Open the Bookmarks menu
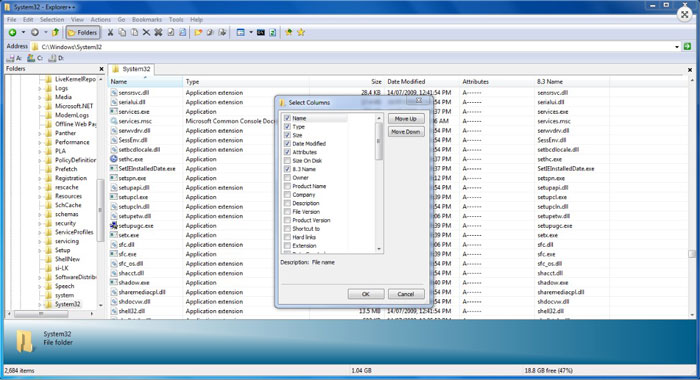The image size is (700, 380). (x=147, y=20)
